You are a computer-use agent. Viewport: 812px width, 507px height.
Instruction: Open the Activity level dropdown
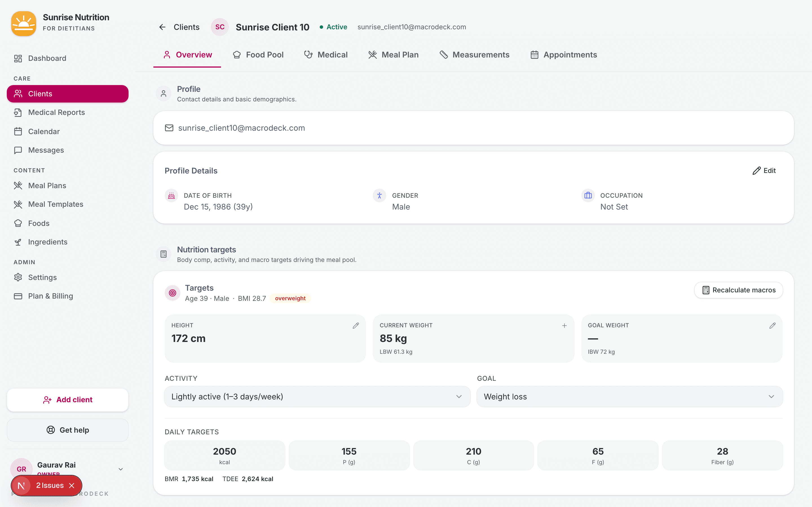point(317,396)
